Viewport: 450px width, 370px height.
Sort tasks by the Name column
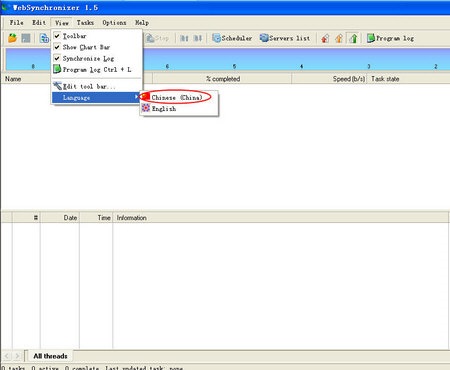coord(27,79)
